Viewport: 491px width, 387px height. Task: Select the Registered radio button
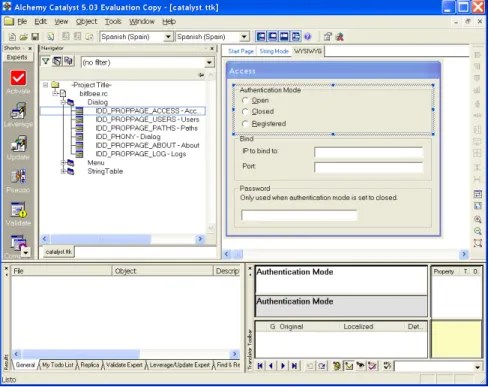[x=245, y=124]
